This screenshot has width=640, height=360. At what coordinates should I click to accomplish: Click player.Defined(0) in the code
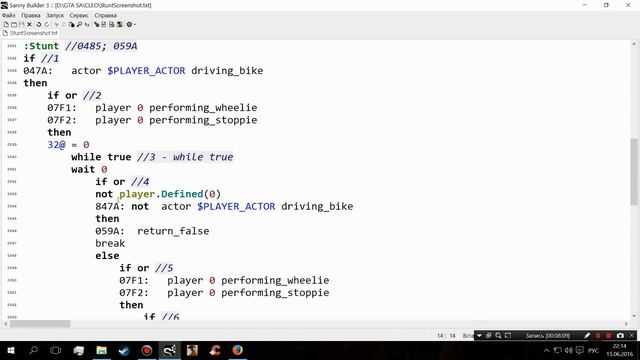point(170,194)
